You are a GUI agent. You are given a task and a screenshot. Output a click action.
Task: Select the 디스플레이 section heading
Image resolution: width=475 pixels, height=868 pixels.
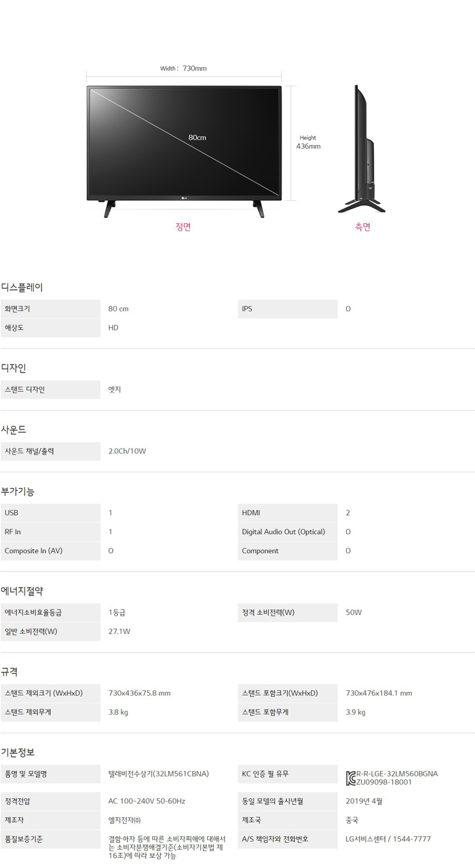coord(22,287)
